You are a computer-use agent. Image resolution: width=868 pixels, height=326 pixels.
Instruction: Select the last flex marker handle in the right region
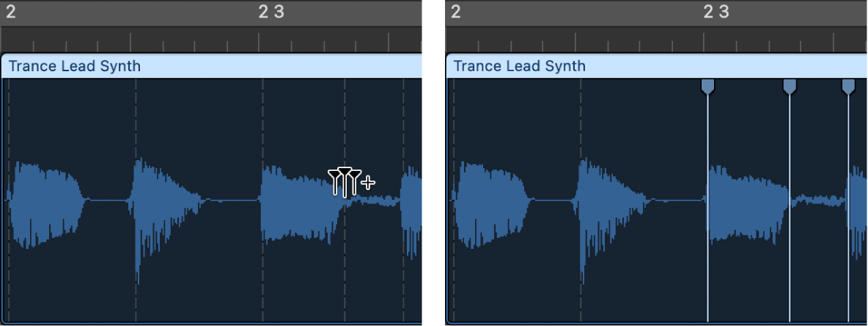point(848,87)
